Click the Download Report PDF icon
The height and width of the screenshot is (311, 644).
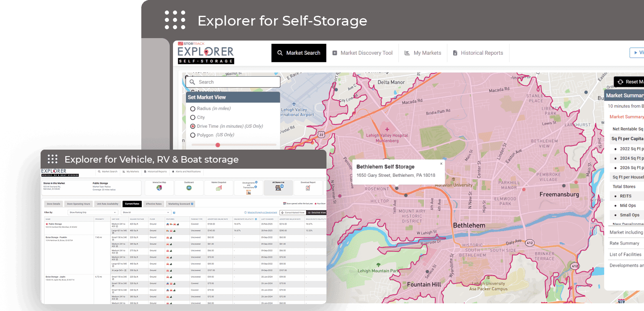pos(308,188)
